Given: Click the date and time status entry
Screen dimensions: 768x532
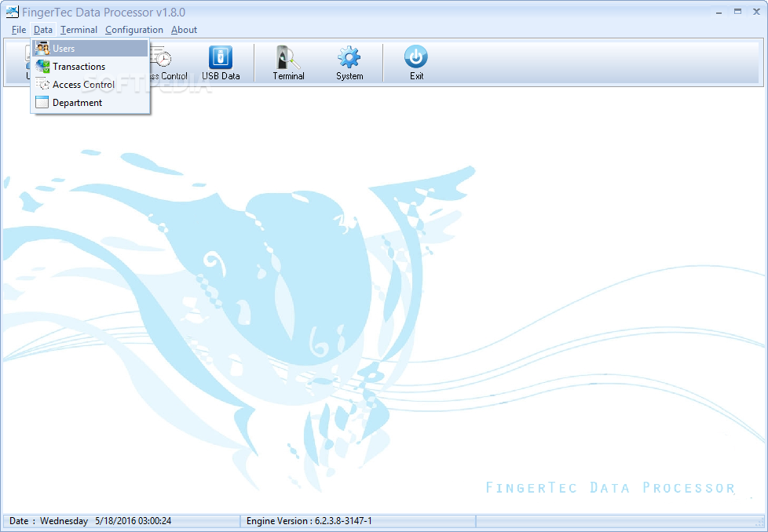Looking at the screenshot, I should [90, 521].
